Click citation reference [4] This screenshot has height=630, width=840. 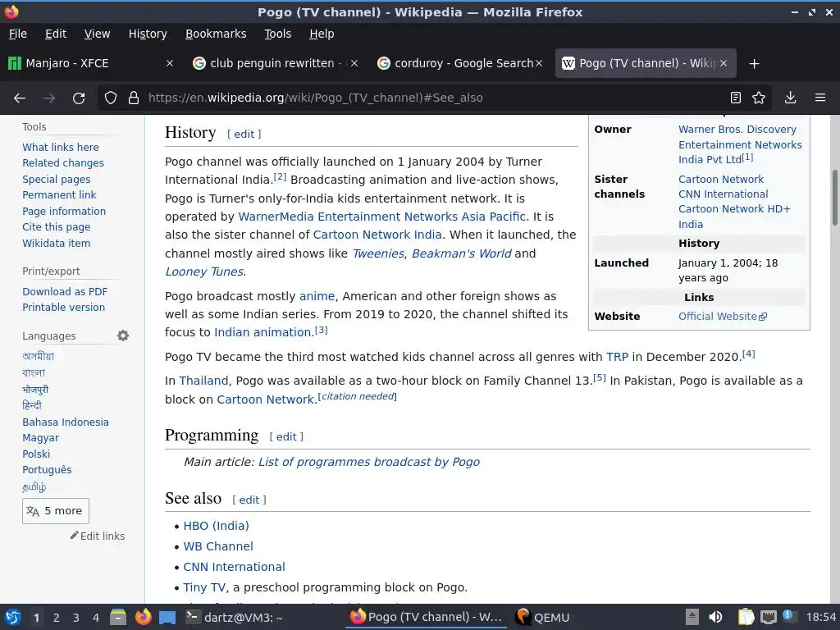click(x=748, y=354)
